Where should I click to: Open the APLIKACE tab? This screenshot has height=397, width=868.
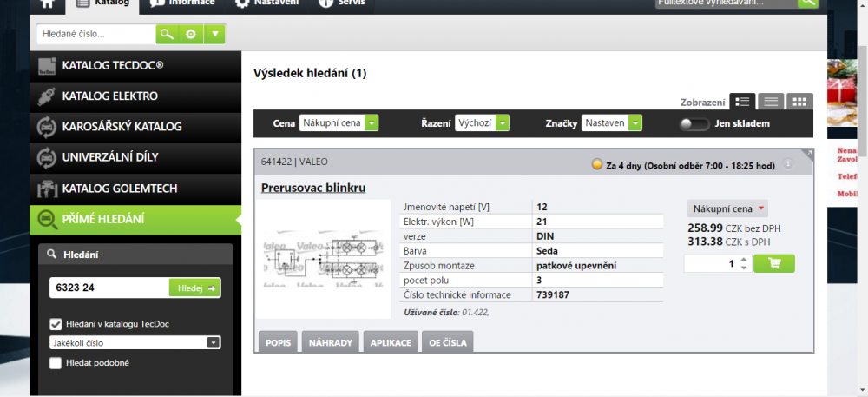point(391,342)
